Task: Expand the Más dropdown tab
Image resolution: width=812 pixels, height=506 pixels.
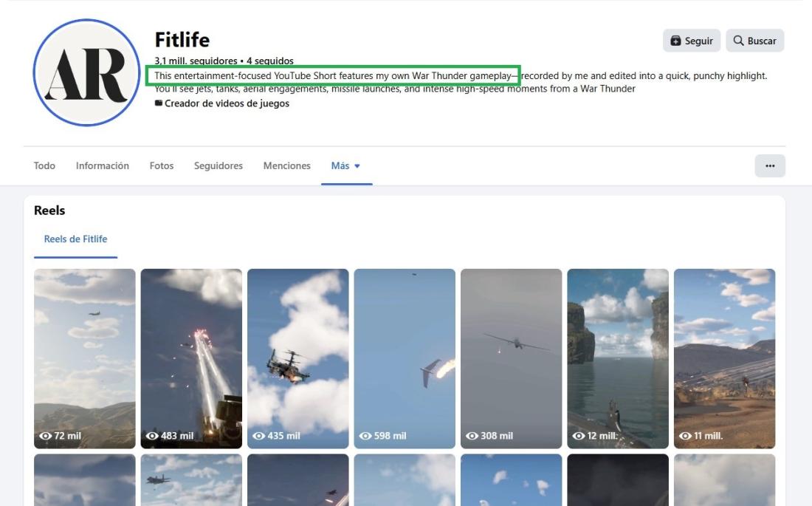Action: tap(346, 166)
